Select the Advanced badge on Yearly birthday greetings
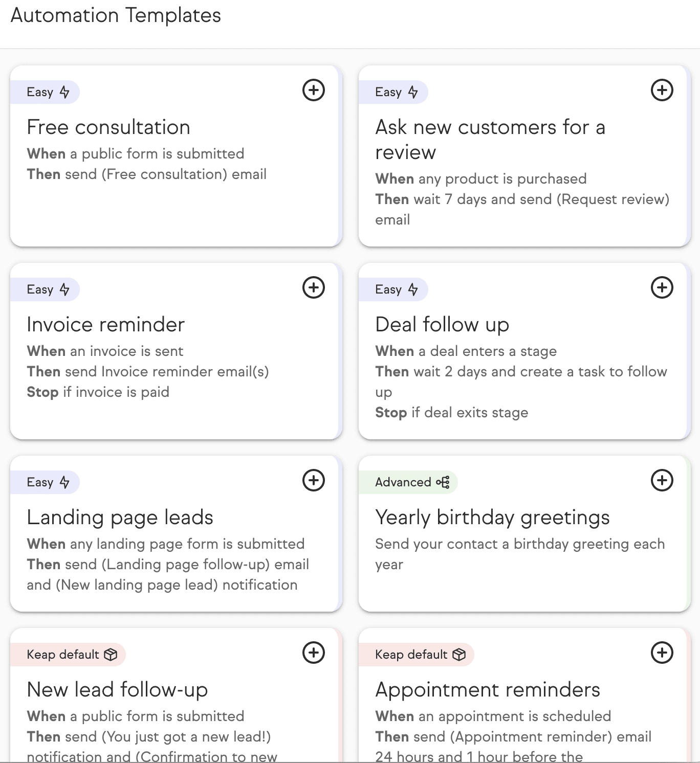This screenshot has height=763, width=700. click(409, 482)
